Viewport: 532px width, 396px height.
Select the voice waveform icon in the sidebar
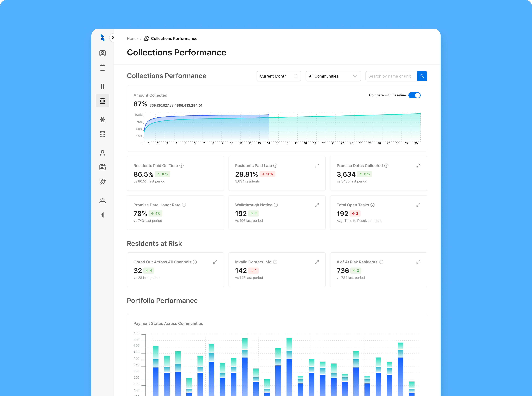[103, 215]
